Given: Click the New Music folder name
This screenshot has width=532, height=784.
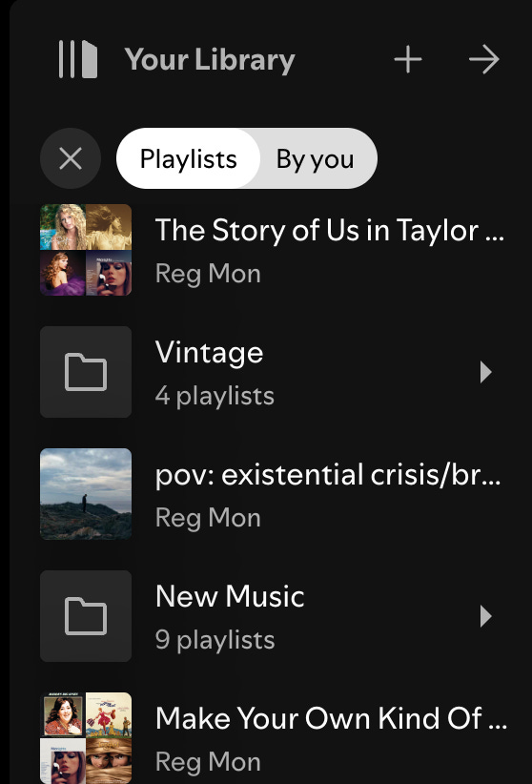Looking at the screenshot, I should [230, 596].
